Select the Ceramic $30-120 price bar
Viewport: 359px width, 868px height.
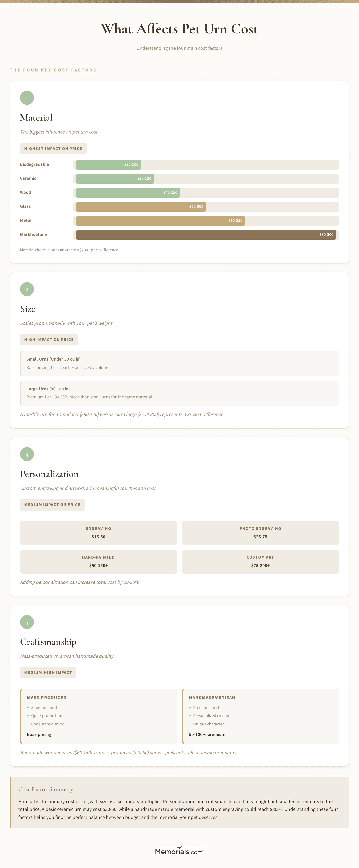pos(115,179)
